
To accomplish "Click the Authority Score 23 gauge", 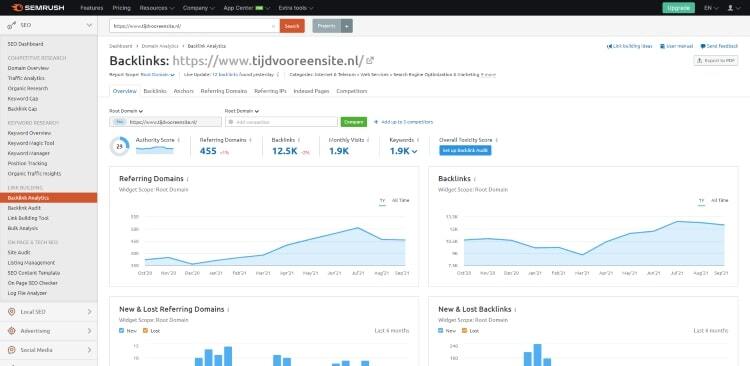I will [120, 146].
